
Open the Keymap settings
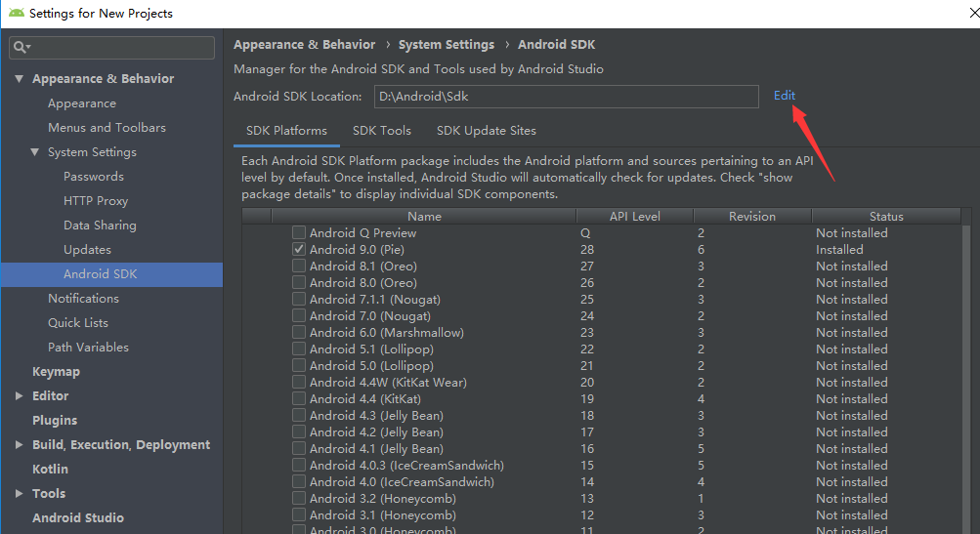(x=57, y=371)
